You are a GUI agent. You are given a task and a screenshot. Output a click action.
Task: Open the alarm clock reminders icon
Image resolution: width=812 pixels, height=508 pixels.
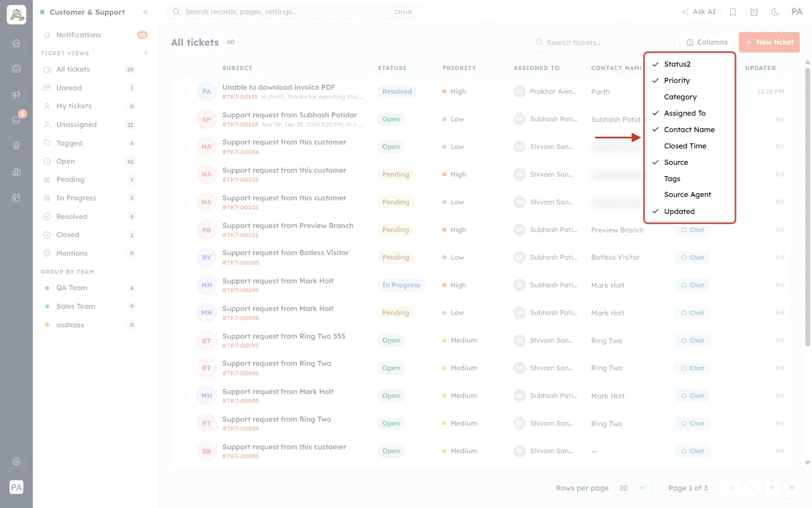coord(754,12)
